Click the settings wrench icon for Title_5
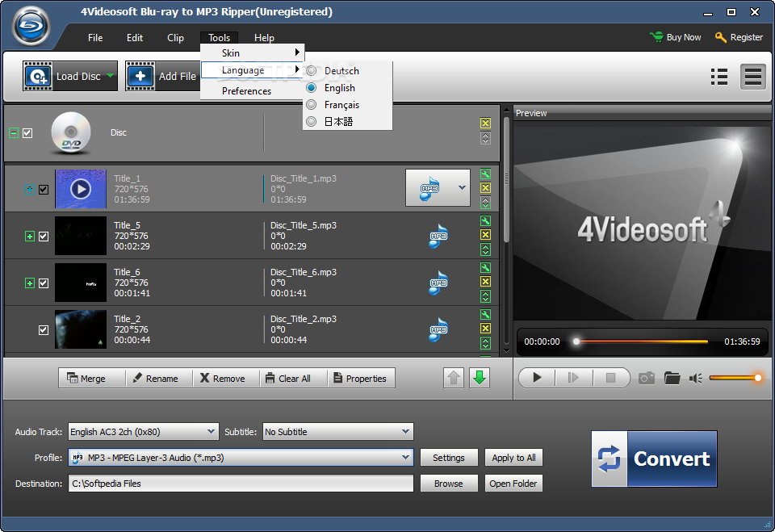This screenshot has height=532, width=775. 485,221
